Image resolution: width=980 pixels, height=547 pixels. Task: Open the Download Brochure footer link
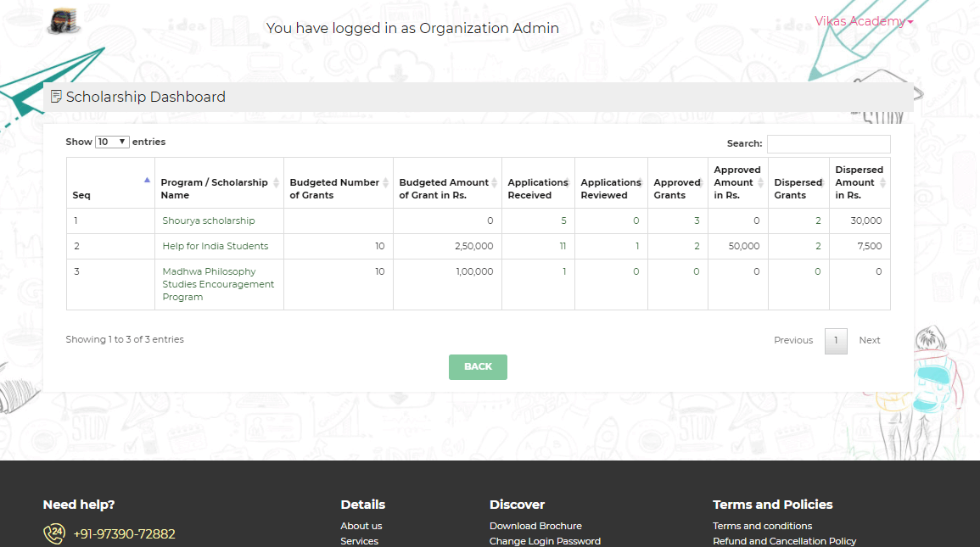[x=535, y=526]
